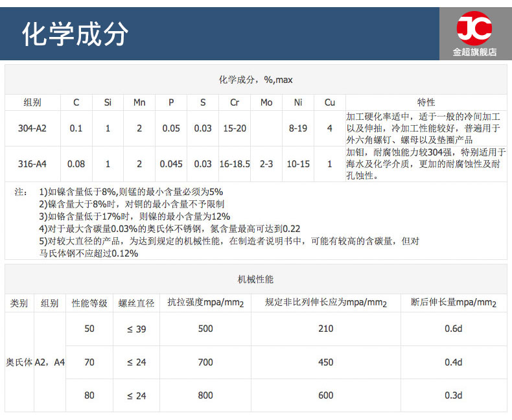512x420 pixels.
Task: Click the 性能等级 column header
Action: [89, 303]
